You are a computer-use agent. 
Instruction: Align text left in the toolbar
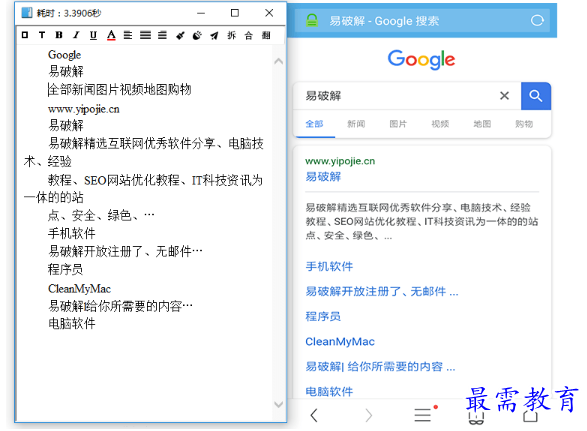(128, 35)
